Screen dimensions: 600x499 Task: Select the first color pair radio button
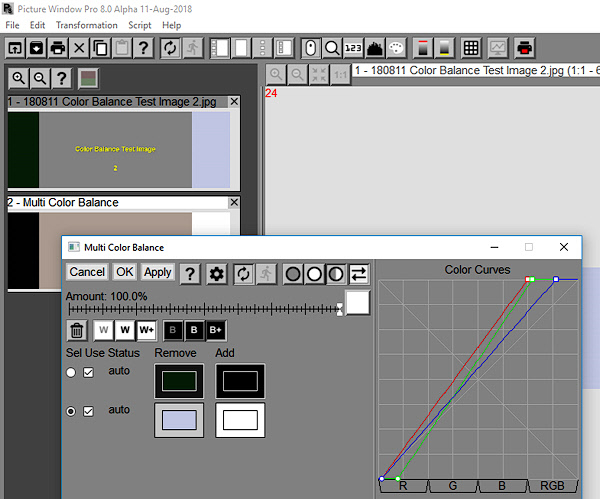[x=71, y=372]
